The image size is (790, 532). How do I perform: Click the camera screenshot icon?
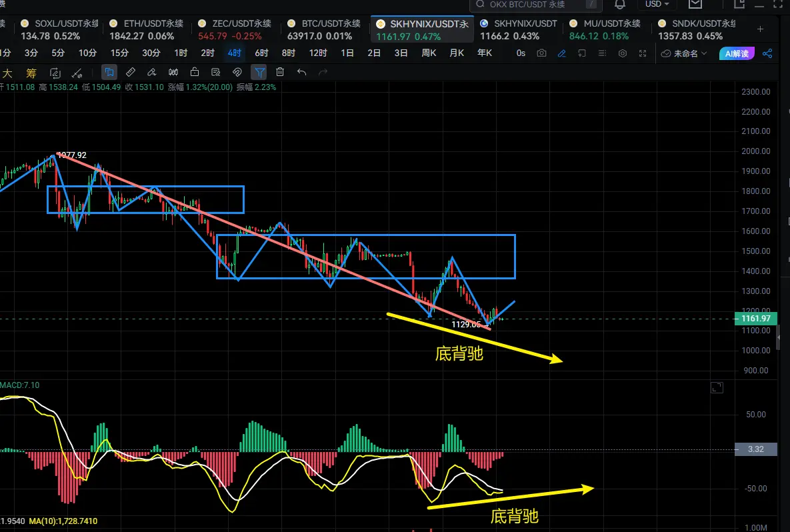click(x=541, y=53)
